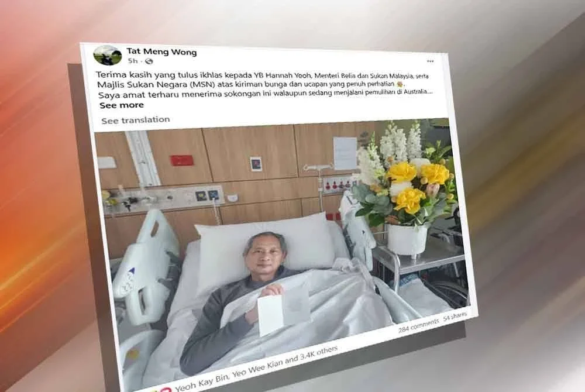Viewport: 585px width, 392px height.
Task: Click the red panel on hospital wall
Action: [181, 161]
